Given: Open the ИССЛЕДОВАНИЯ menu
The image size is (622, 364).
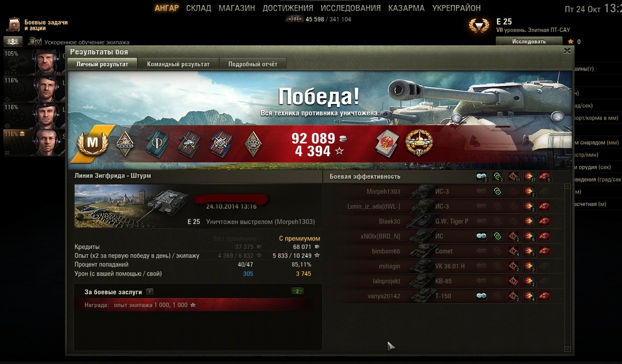Looking at the screenshot, I should [351, 8].
